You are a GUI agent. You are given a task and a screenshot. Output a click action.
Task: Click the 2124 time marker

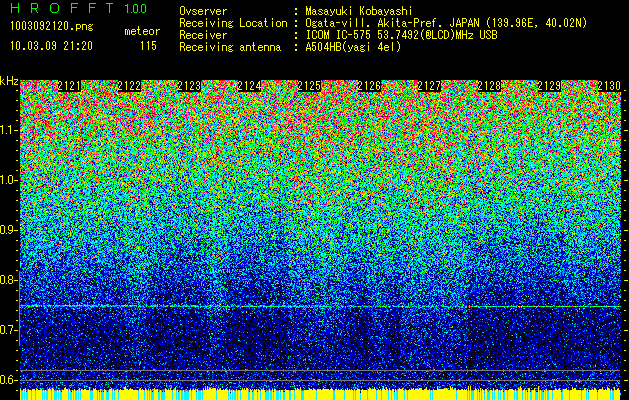[249, 86]
